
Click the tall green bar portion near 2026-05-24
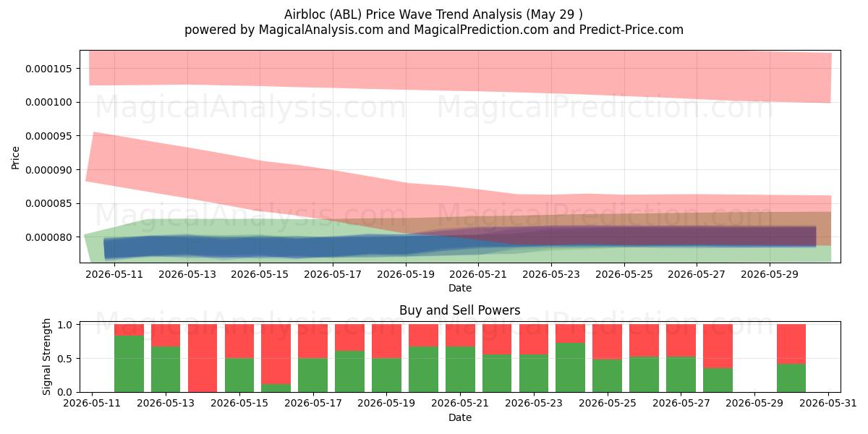click(570, 367)
